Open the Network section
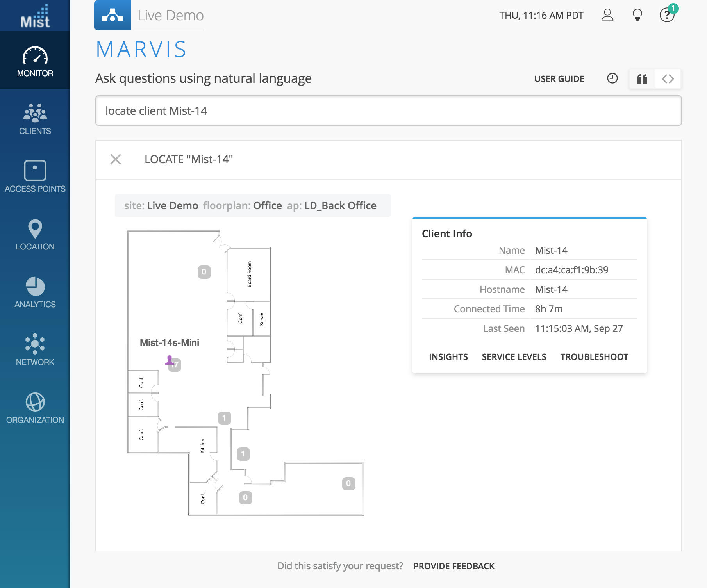 [x=35, y=350]
